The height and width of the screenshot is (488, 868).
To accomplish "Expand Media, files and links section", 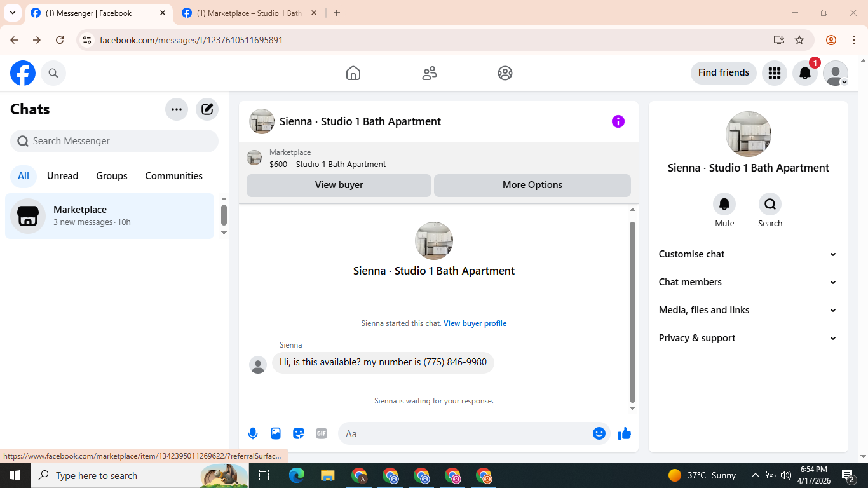I will [x=749, y=310].
